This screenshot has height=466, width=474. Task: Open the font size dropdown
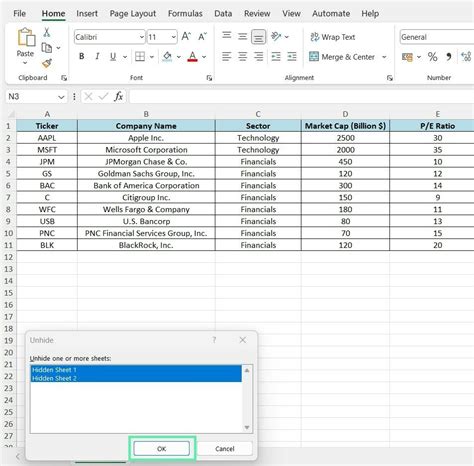pos(174,37)
